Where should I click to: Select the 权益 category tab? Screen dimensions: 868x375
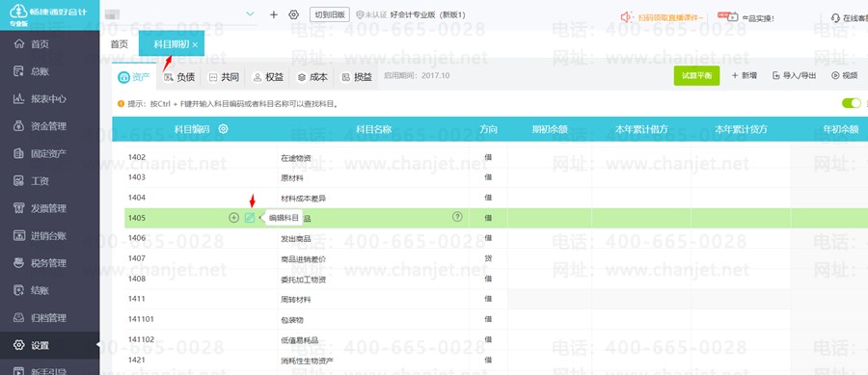268,77
